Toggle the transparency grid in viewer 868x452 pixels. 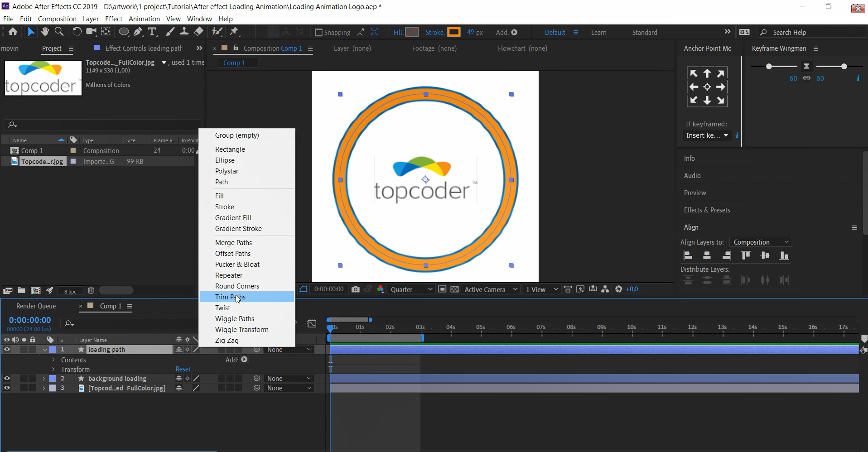[454, 289]
